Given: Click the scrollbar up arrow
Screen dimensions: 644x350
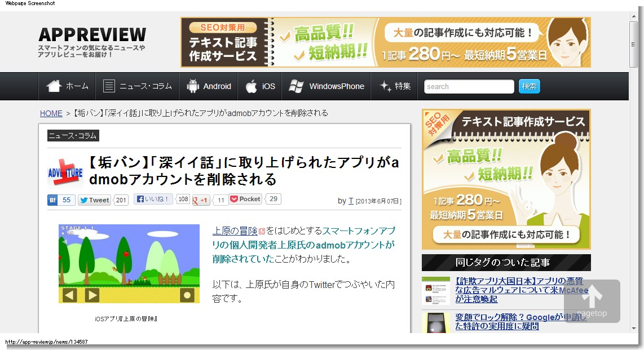Looking at the screenshot, I should click(x=634, y=16).
